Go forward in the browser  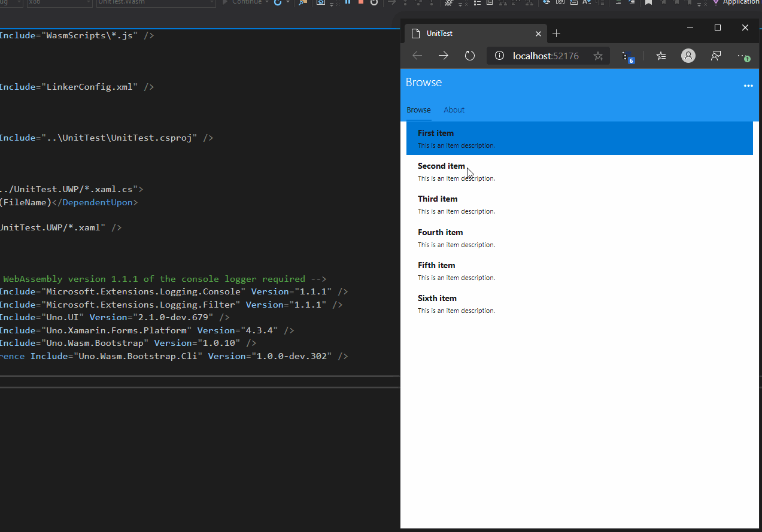point(444,56)
